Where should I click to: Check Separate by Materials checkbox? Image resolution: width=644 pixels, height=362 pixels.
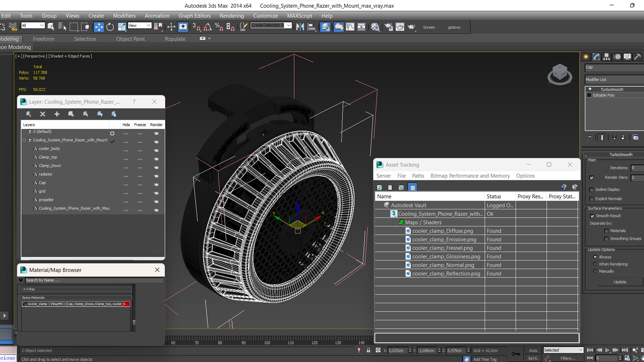click(606, 231)
